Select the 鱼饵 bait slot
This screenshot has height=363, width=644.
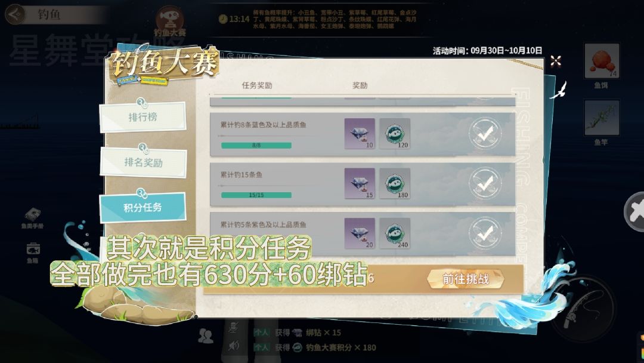pyautogui.click(x=601, y=61)
